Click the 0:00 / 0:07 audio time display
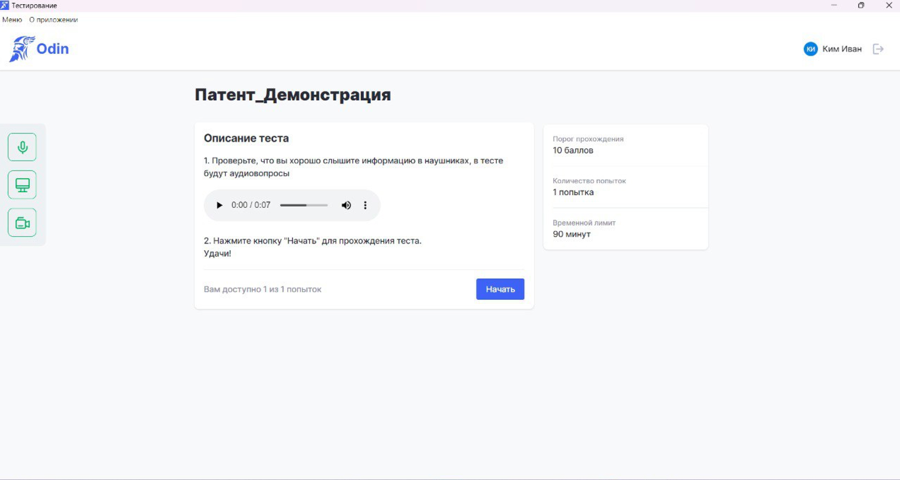Image resolution: width=900 pixels, height=480 pixels. point(251,205)
